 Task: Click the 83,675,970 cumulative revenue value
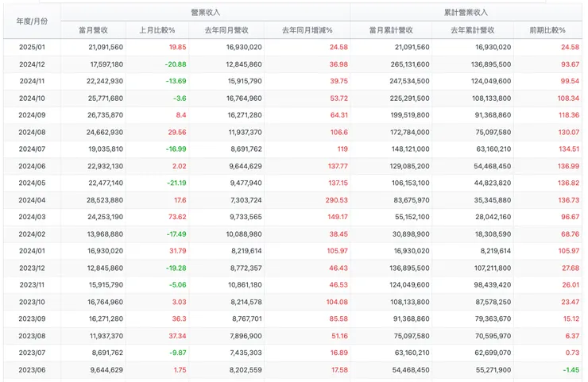(x=412, y=200)
